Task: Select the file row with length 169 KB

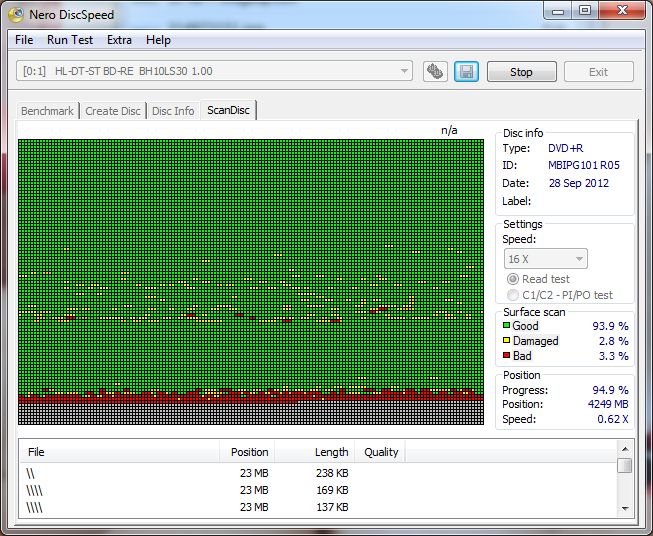Action: pos(318,490)
